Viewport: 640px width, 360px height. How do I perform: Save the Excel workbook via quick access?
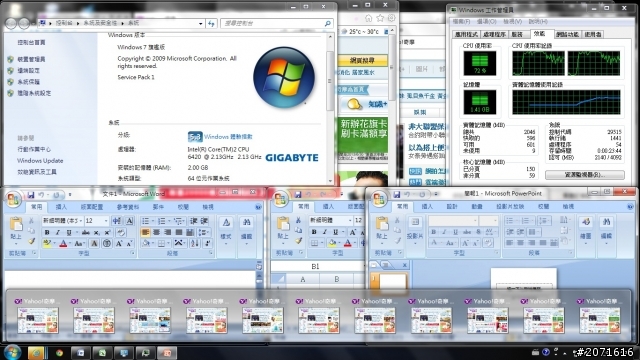click(x=298, y=195)
